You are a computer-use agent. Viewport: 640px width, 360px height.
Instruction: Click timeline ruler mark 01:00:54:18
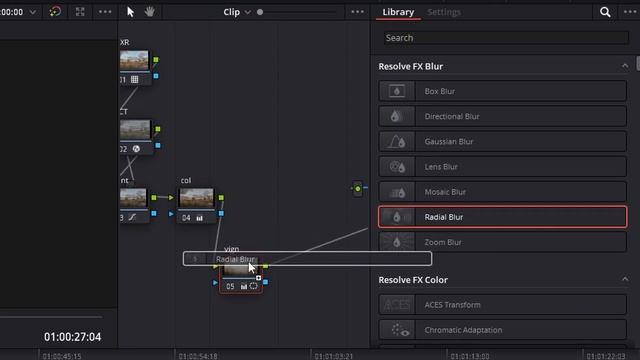[198, 356]
